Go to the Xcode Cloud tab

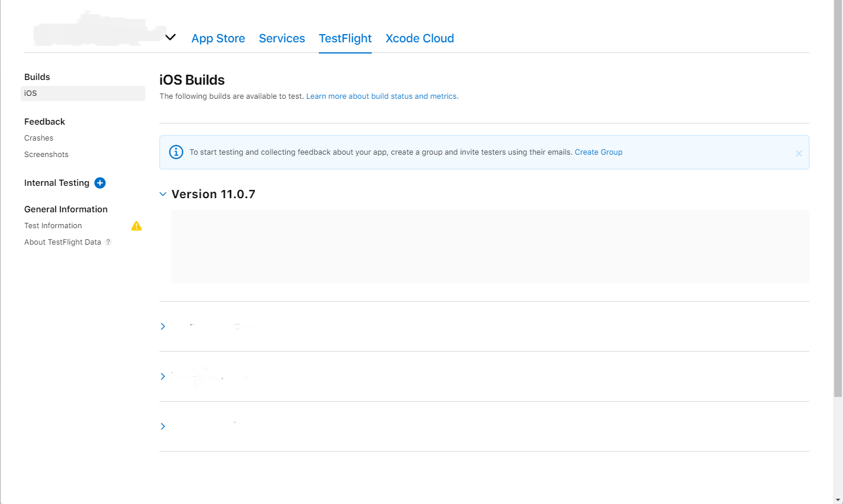click(419, 38)
